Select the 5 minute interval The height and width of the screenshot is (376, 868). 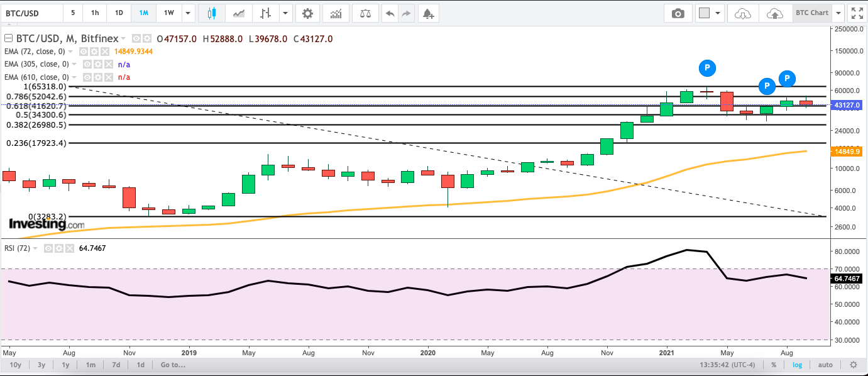(x=73, y=13)
